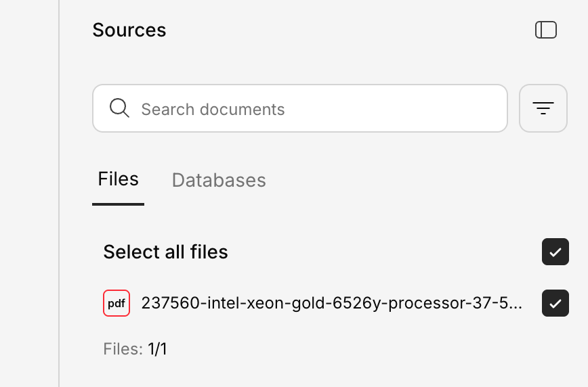Screen dimensions: 588x387
Task: Switch to the Databases tab
Action: pos(219,180)
